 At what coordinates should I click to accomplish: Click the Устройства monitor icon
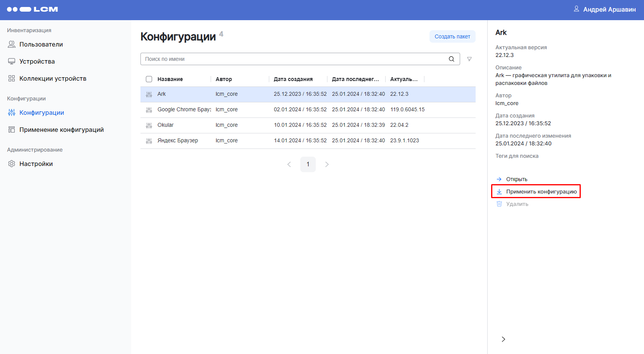pyautogui.click(x=12, y=61)
